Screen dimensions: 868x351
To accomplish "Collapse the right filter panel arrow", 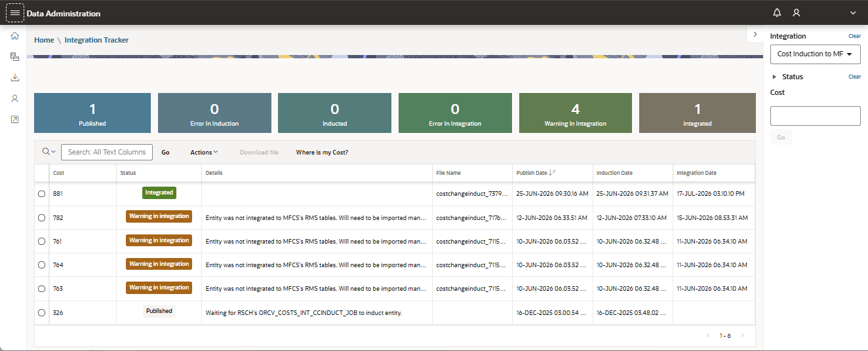I will 755,34.
